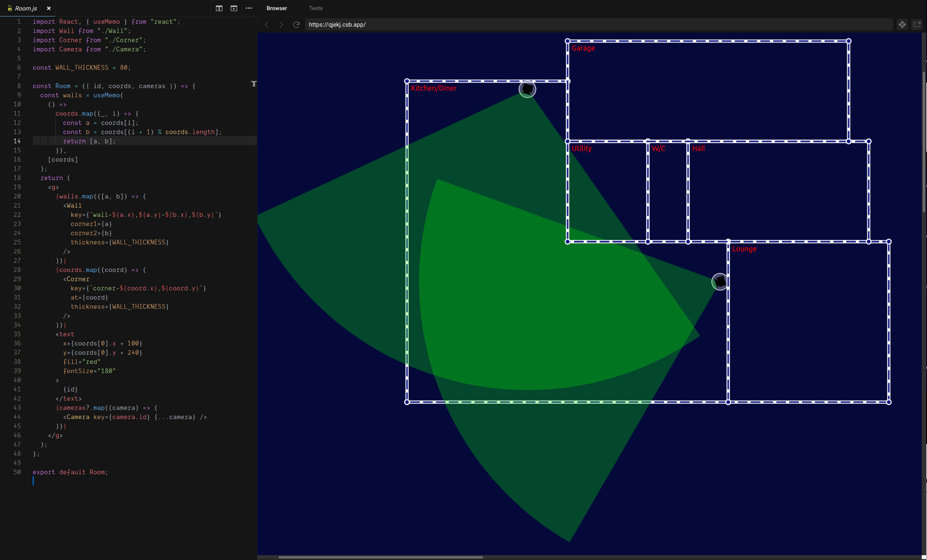Click the diamond-shaped icon right of the URL bar
This screenshot has height=560, width=927.
click(902, 25)
